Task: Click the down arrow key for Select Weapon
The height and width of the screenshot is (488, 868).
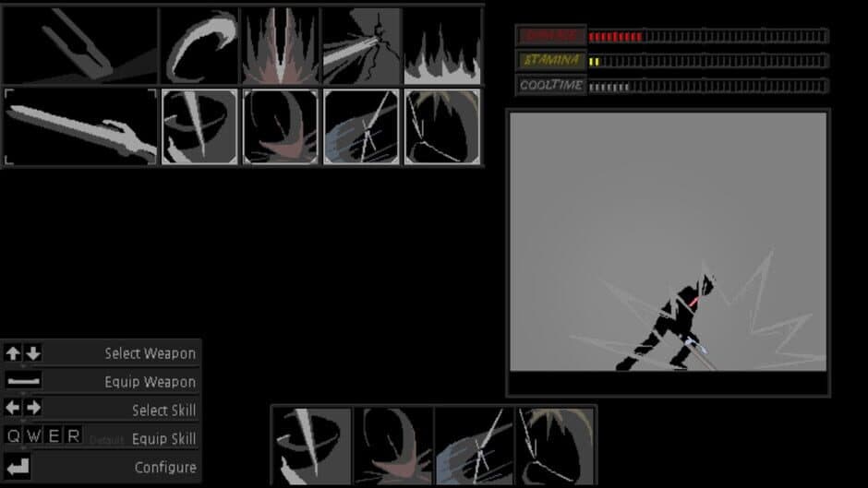Action: (33, 353)
